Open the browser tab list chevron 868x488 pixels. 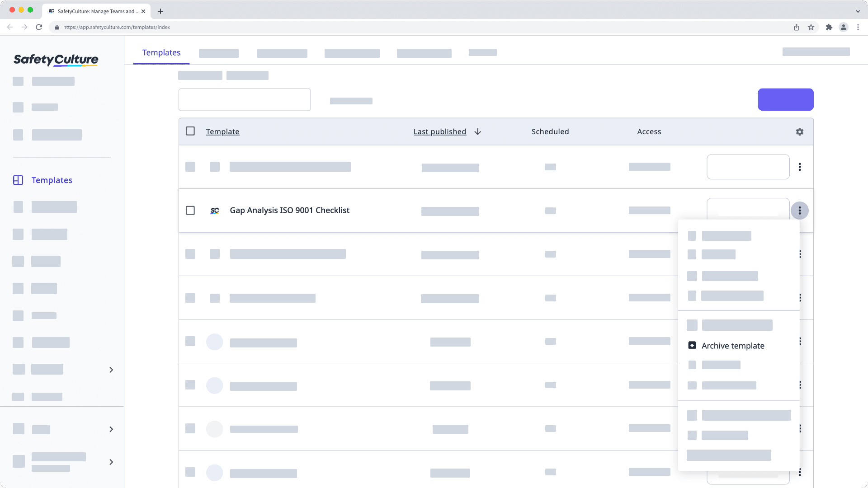pos(858,11)
